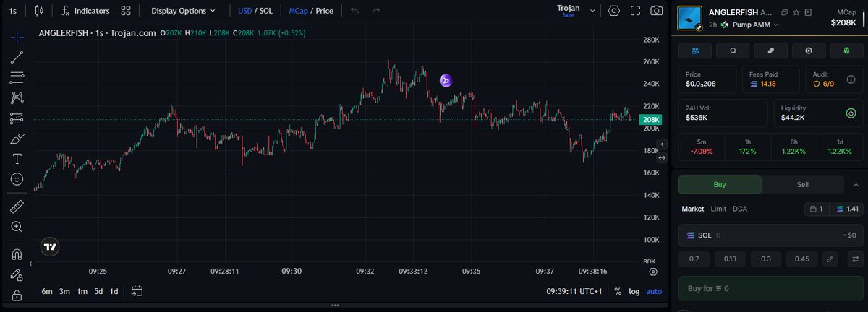Click the TradingView logo on the chart
This screenshot has width=868, height=312.
tap(50, 246)
